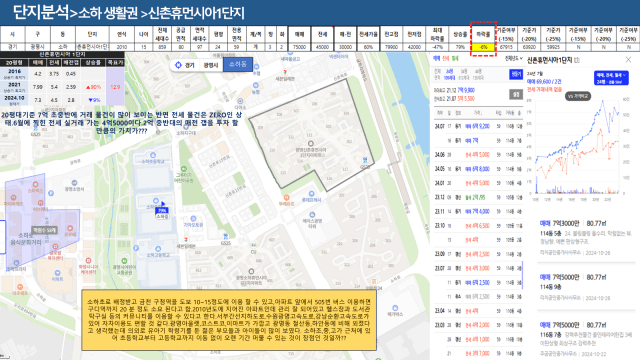Toggle the green 월세 filter in transaction panel
Screen dimensions: 640x360
tap(454, 59)
